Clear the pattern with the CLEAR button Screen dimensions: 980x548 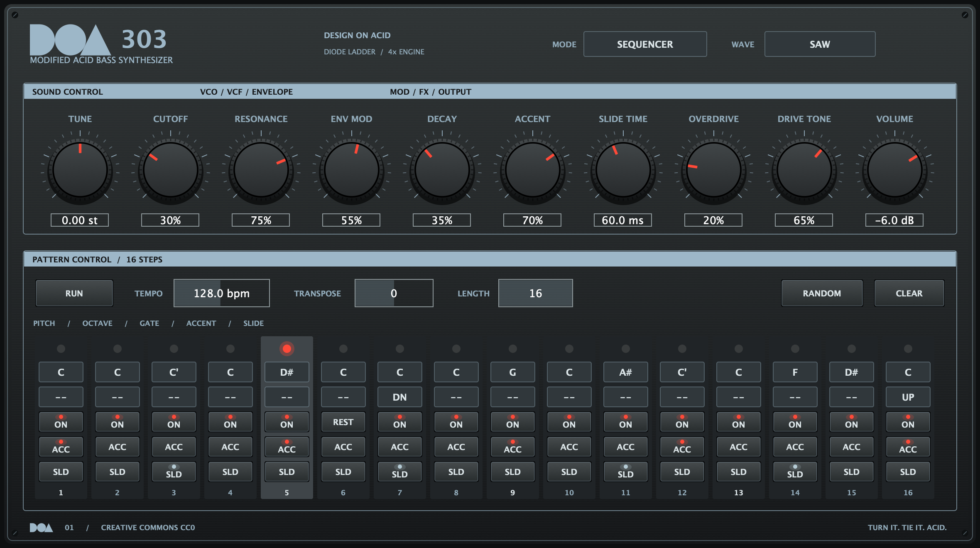pos(909,293)
